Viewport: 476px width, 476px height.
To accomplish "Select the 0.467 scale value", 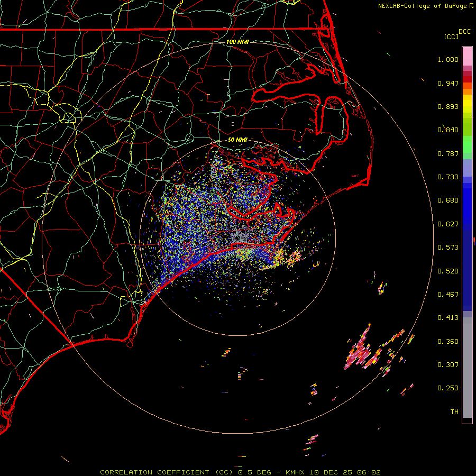I will [x=448, y=295].
